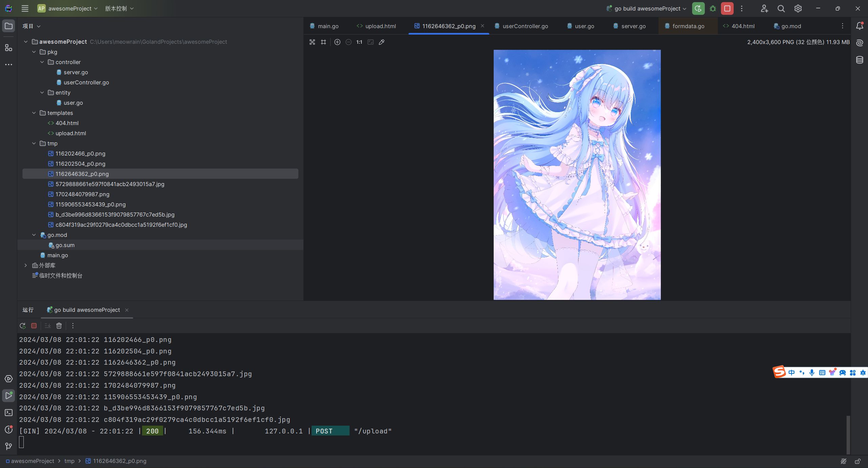Clear console output with trash icon
This screenshot has height=468, width=868.
point(59,326)
